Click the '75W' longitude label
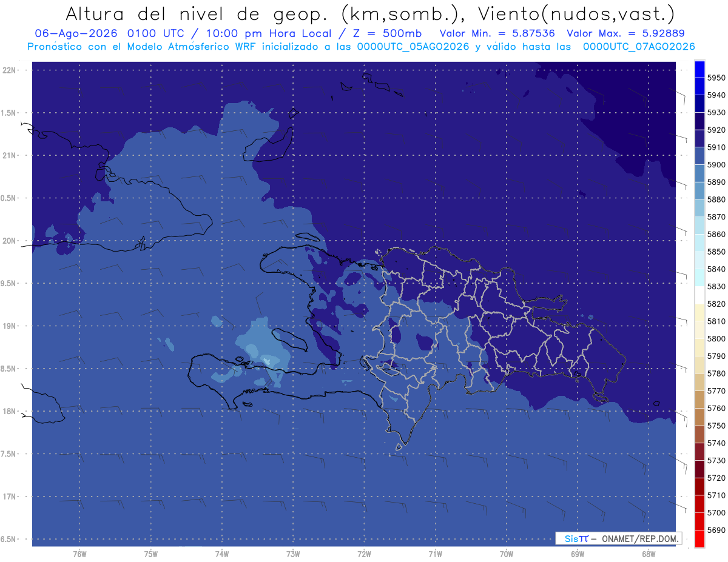The height and width of the screenshot is (562, 728). [x=151, y=554]
